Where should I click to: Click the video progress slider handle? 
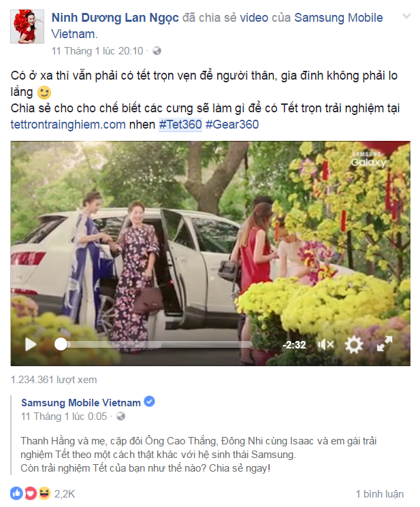61,344
